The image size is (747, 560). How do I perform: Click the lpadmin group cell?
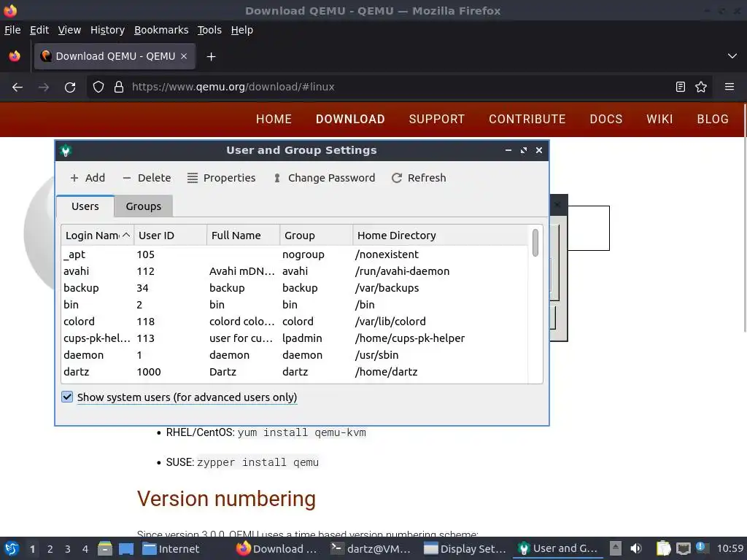coord(302,338)
